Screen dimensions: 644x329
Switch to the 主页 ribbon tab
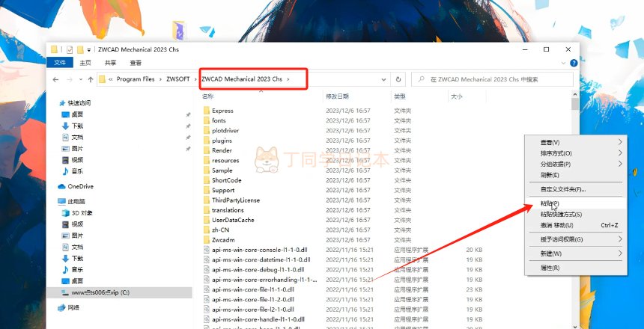[x=85, y=63]
